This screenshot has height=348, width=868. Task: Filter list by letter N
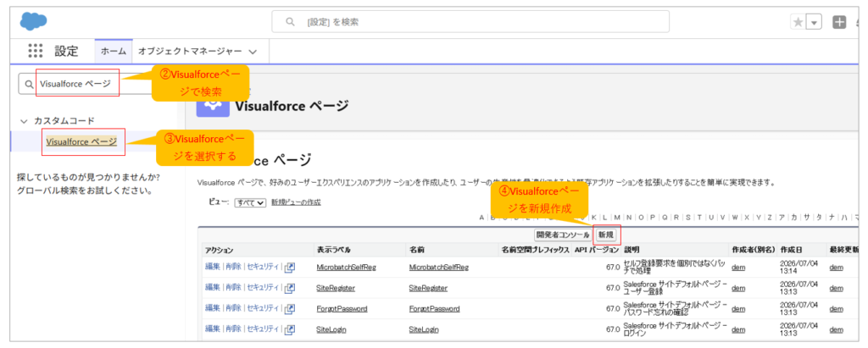coord(630,218)
